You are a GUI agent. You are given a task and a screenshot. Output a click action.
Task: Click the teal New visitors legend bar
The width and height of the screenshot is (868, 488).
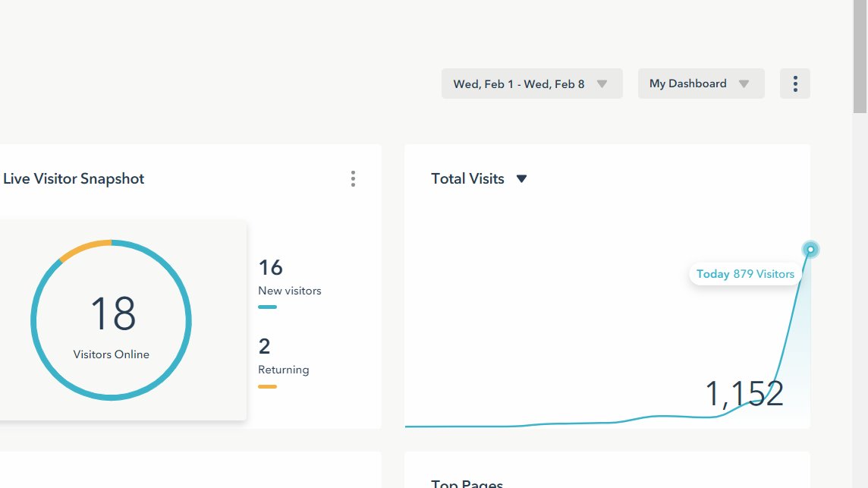coord(267,307)
